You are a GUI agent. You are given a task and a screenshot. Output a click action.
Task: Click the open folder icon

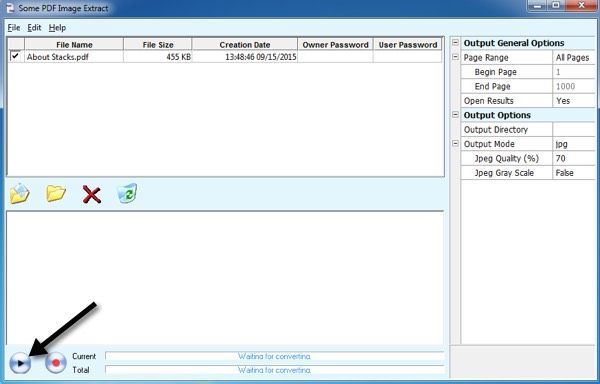point(56,194)
